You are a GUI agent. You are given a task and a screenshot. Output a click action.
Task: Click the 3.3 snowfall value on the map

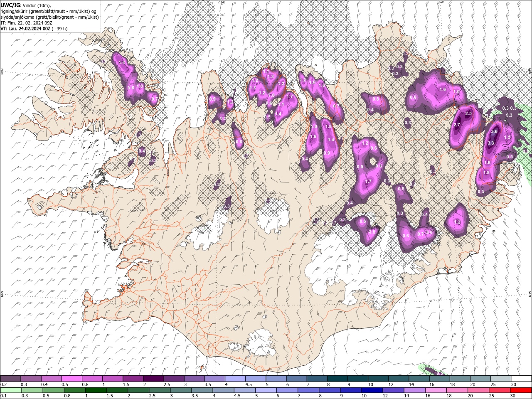tap(490, 143)
